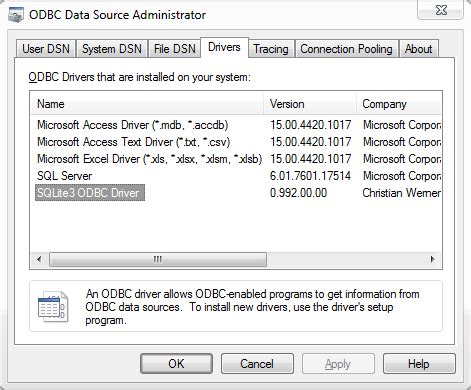Select the Microsoft Excel Driver row
Viewport: 471px width, 390px height.
[149, 159]
